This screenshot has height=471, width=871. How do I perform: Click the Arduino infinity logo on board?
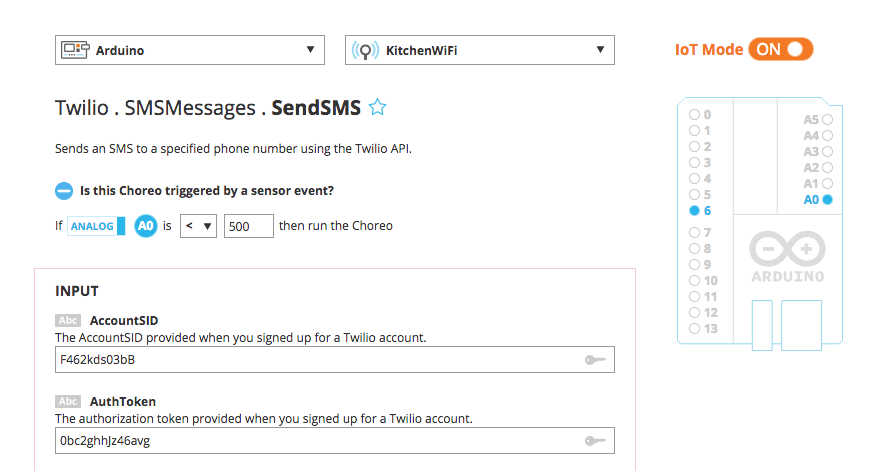(787, 249)
